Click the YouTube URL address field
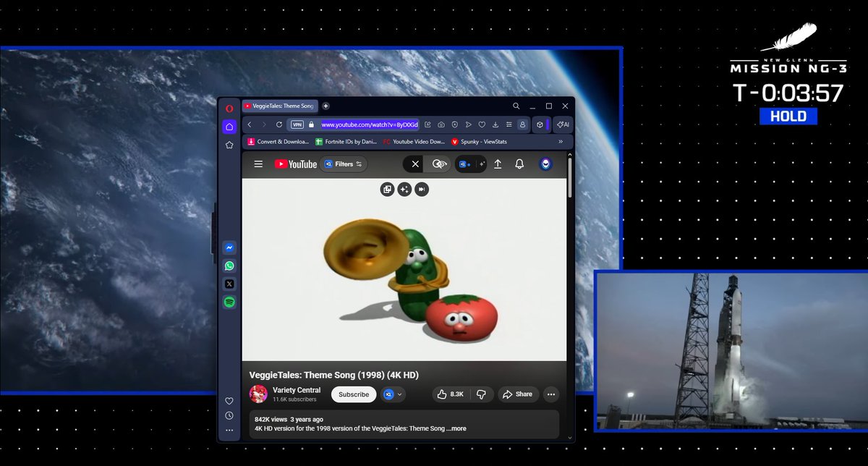This screenshot has width=868, height=466. (x=370, y=124)
